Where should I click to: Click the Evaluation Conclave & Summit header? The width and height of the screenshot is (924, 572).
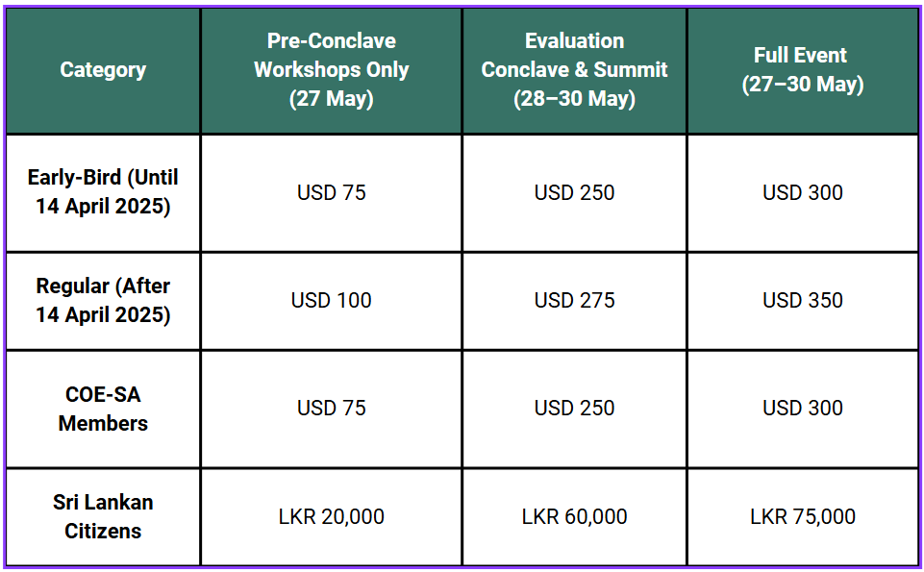point(575,69)
